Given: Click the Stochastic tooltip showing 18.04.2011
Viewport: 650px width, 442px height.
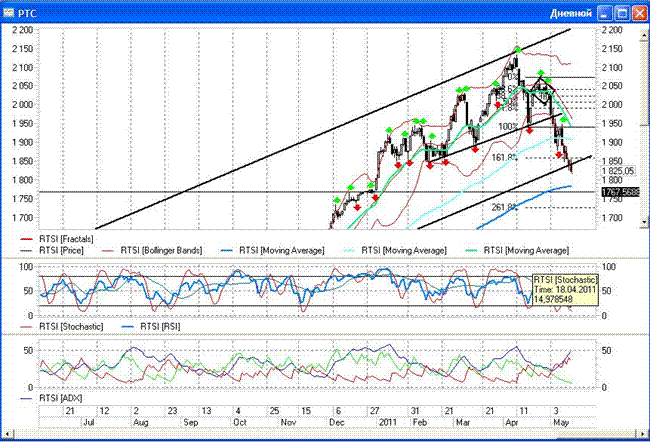Looking at the screenshot, I should point(565,289).
